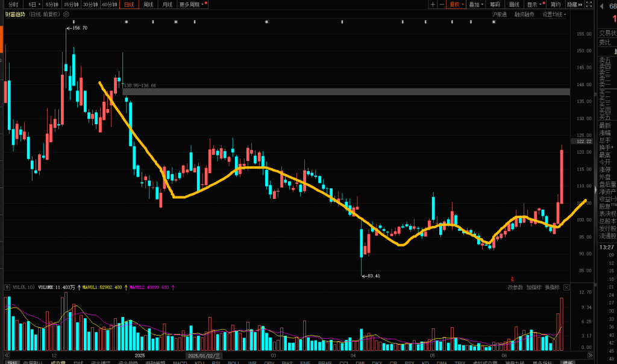617x364 pixels.
Task: Select the 12 month label on time axis
Action: pyautogui.click(x=54, y=356)
